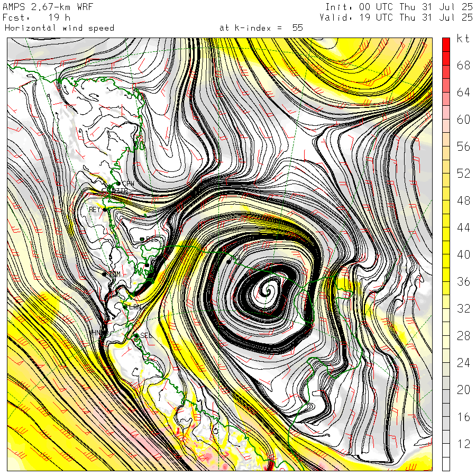The height and width of the screenshot is (476, 476).
Task: Click the black station dot next to CPW
Action: (x=118, y=184)
